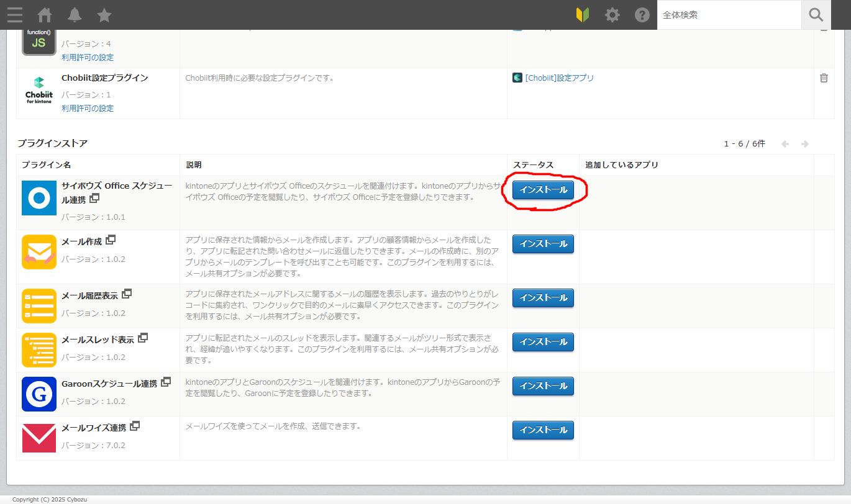The height and width of the screenshot is (504, 851).
Task: Click the サイボウズ Office blue circle plugin icon
Action: click(x=39, y=198)
